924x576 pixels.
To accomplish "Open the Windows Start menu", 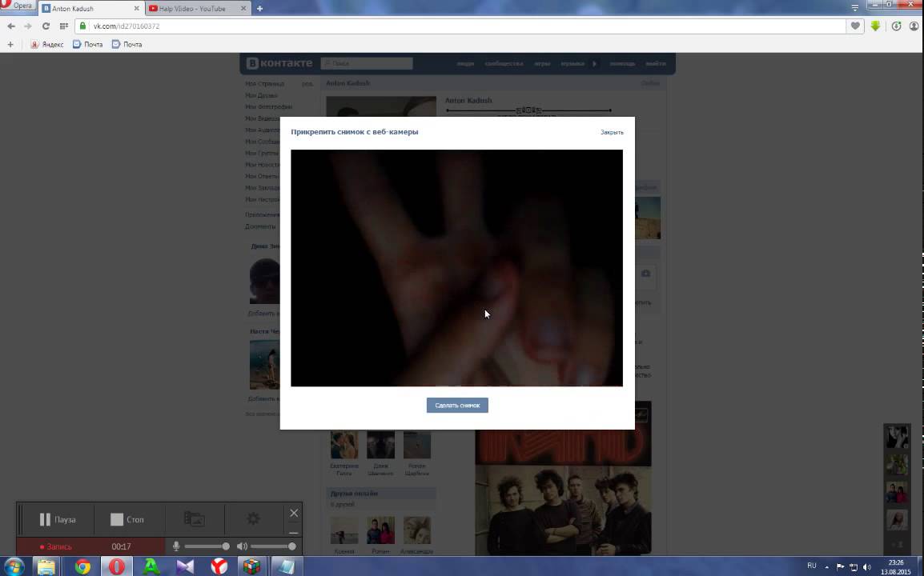I will [x=13, y=566].
